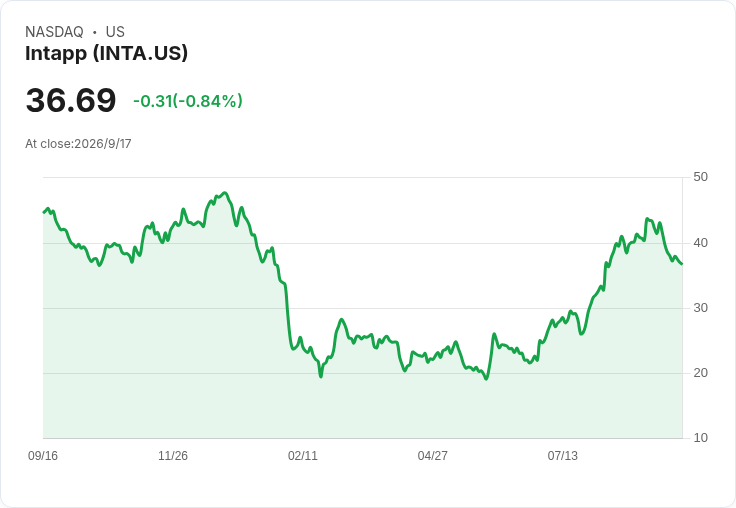The width and height of the screenshot is (736, 508).
Task: Click the 04/27 date axis label
Action: pos(432,455)
